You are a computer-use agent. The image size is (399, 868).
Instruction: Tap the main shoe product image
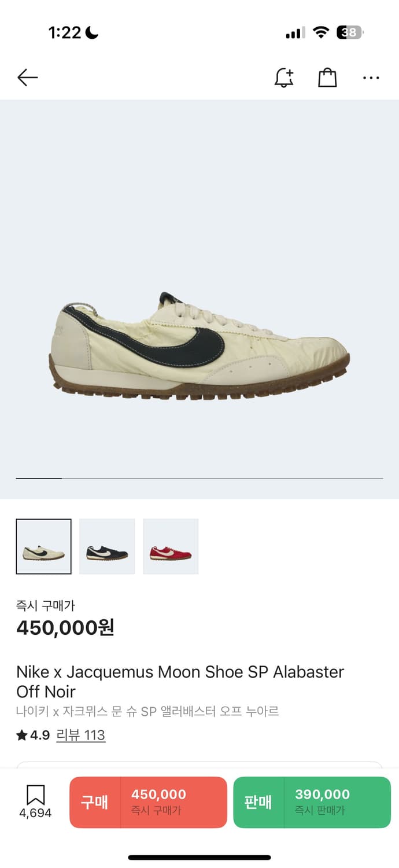pyautogui.click(x=199, y=346)
